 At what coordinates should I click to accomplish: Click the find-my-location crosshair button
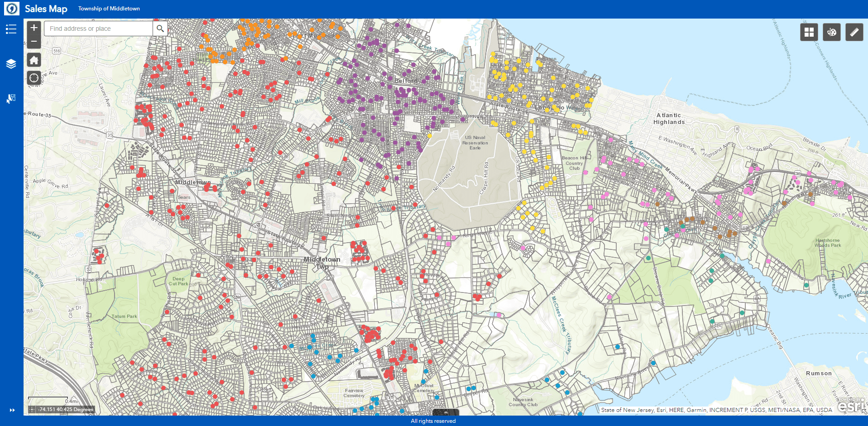pyautogui.click(x=34, y=77)
